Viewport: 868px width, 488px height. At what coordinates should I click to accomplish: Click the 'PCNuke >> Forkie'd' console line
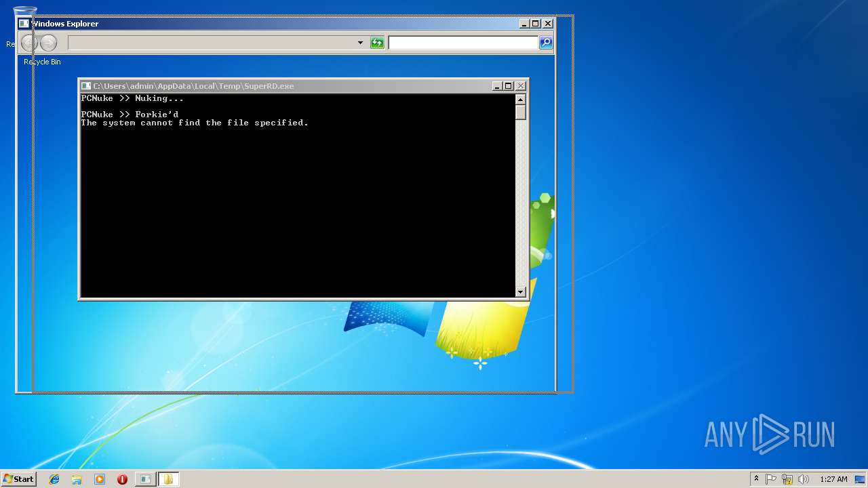point(130,115)
